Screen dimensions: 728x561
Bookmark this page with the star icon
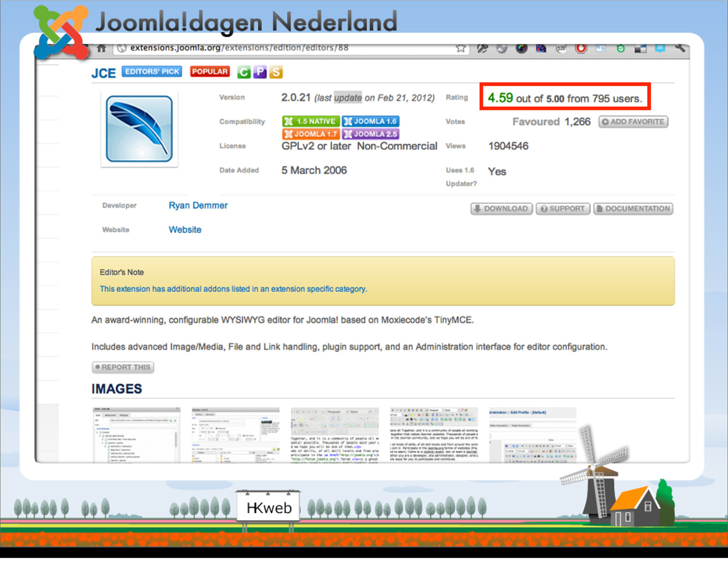pos(461,48)
